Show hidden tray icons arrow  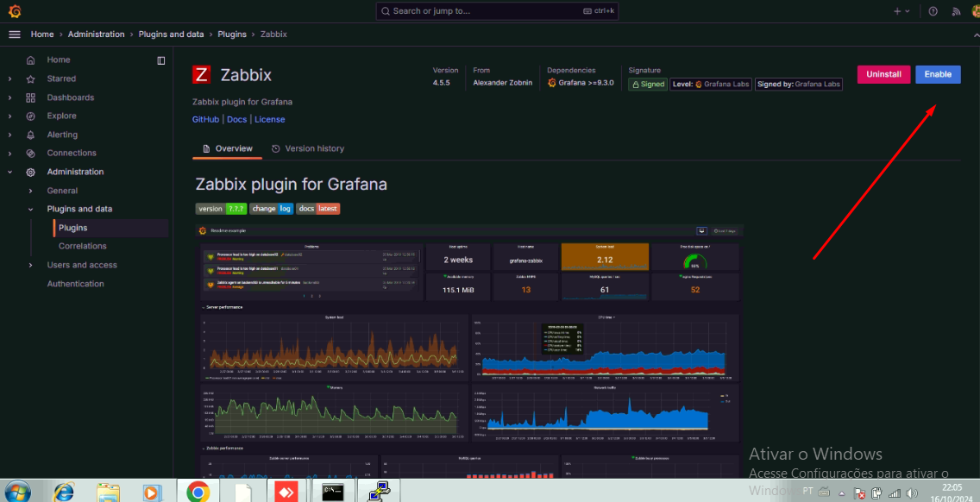pos(841,493)
